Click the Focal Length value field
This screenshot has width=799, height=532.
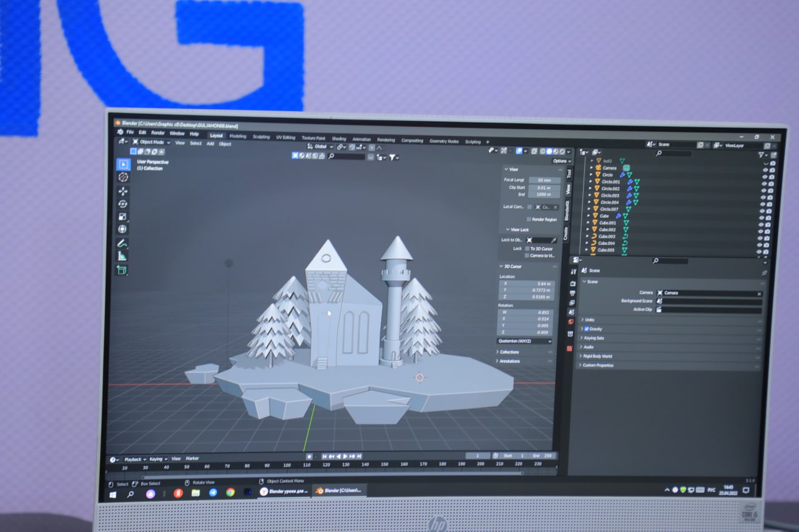coord(544,180)
